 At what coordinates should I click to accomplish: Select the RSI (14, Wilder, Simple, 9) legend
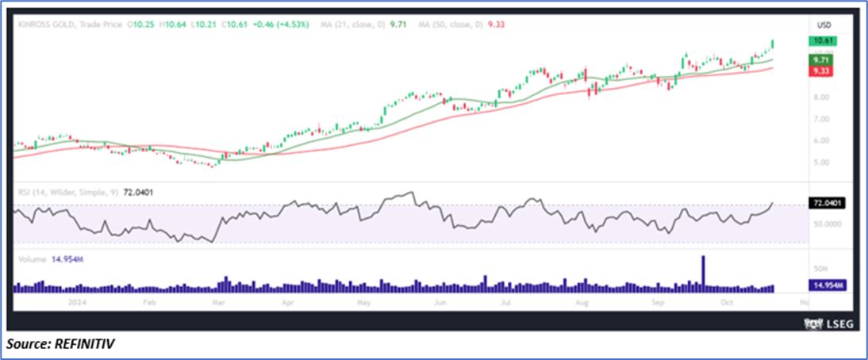click(x=86, y=193)
